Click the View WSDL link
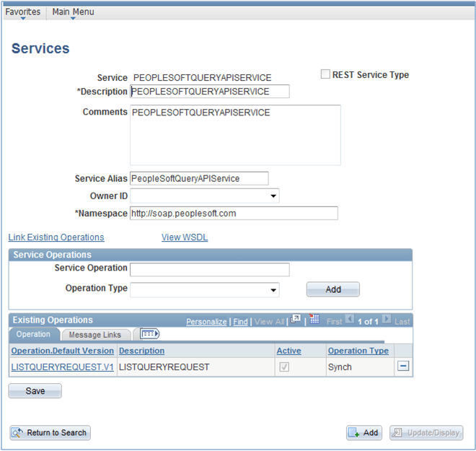The width and height of the screenshot is (476, 451). pos(185,237)
